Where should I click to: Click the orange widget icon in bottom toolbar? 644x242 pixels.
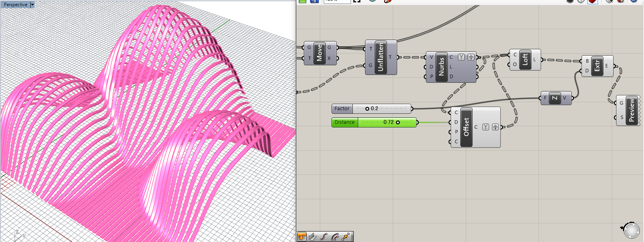[x=302, y=237]
